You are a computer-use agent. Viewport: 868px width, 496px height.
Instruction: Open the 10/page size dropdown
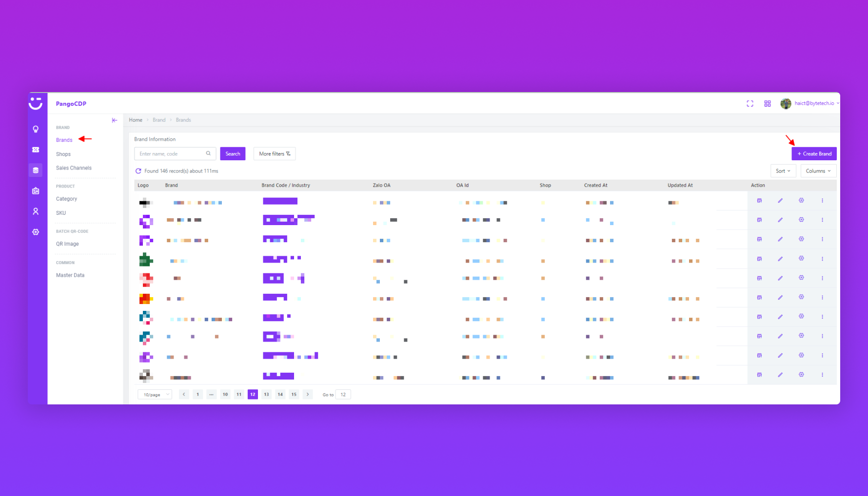click(155, 395)
